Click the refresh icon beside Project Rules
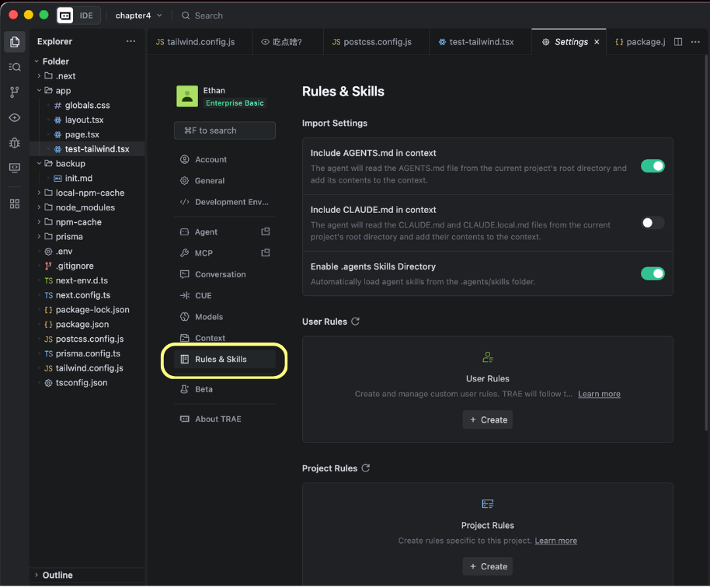 point(366,468)
